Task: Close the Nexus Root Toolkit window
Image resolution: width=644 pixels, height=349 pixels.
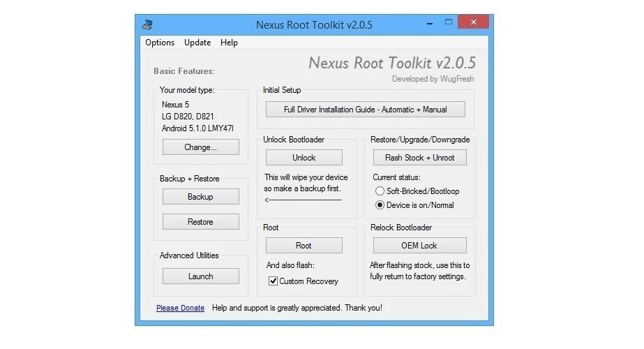Action: 474,22
